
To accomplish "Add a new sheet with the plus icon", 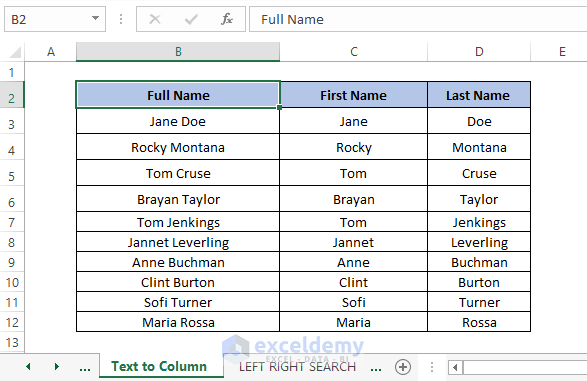I will coord(403,367).
